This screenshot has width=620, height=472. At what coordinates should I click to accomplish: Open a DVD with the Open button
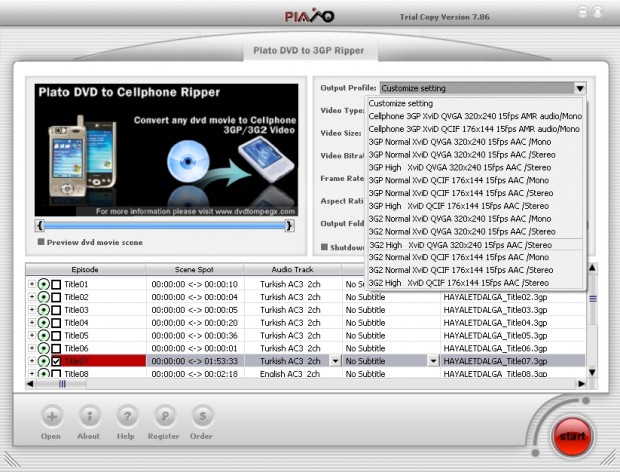point(52,417)
